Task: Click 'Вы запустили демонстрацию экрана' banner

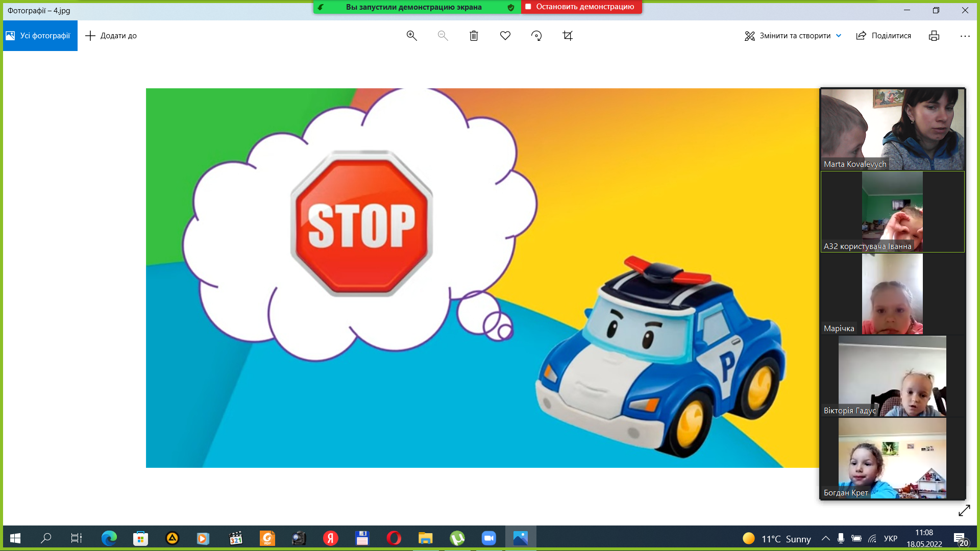Action: (x=414, y=7)
